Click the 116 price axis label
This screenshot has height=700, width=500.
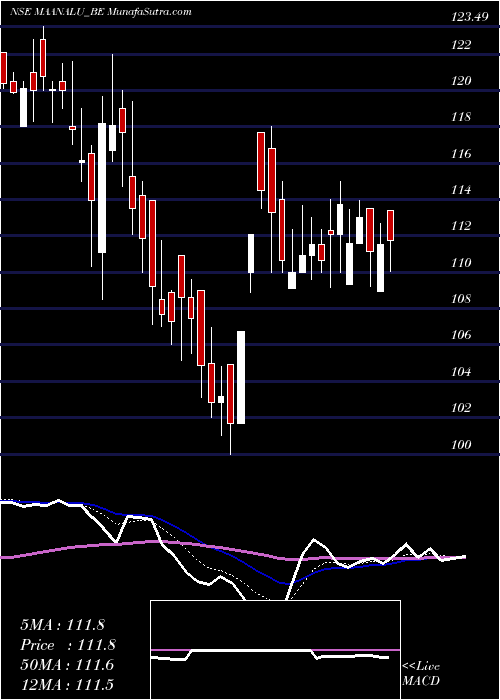coord(462,154)
